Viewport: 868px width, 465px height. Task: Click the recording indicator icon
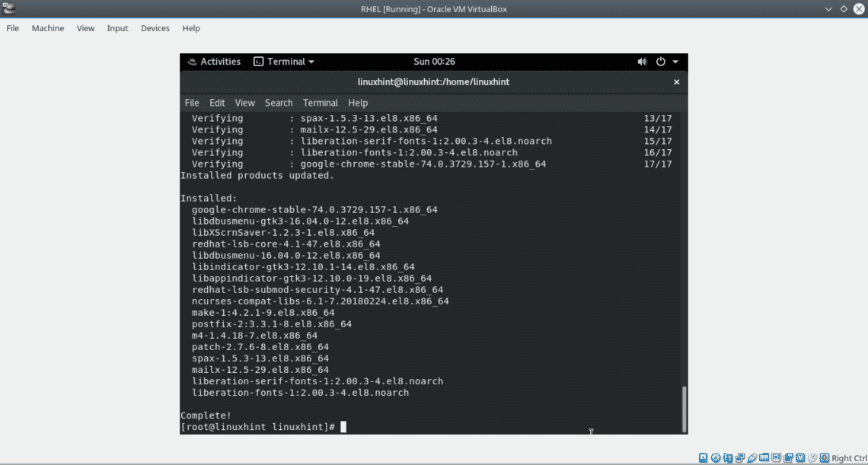(788, 458)
